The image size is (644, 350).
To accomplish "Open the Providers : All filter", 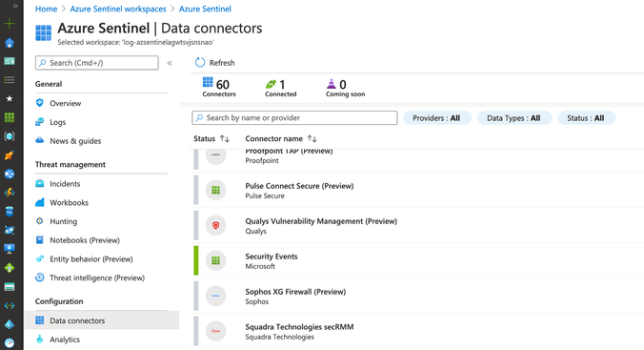I will [x=436, y=118].
